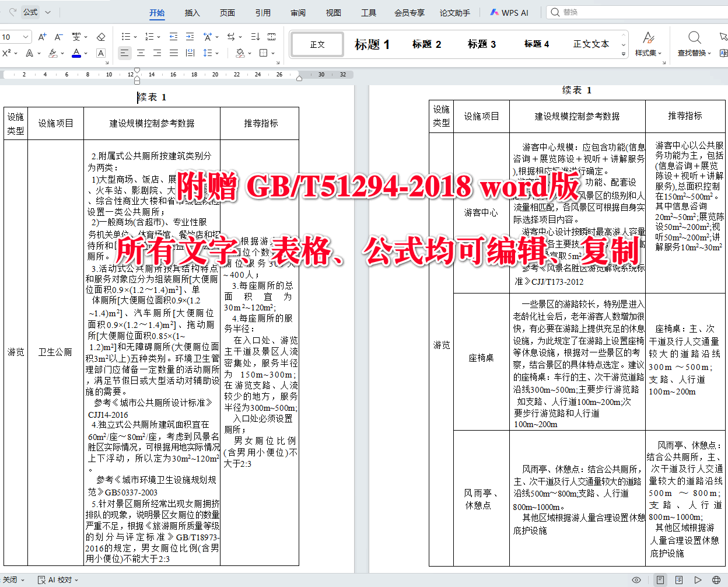Switch to the 视图 tab
The image size is (728, 587).
[x=334, y=12]
